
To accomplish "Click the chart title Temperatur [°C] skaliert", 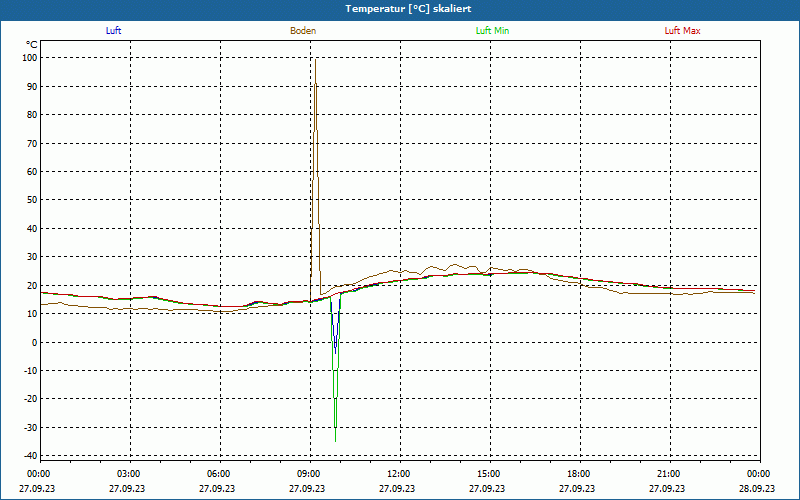I will tap(408, 9).
